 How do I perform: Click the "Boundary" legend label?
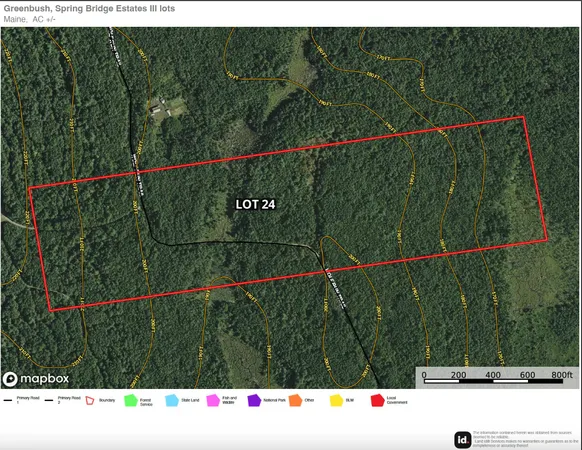[107, 400]
